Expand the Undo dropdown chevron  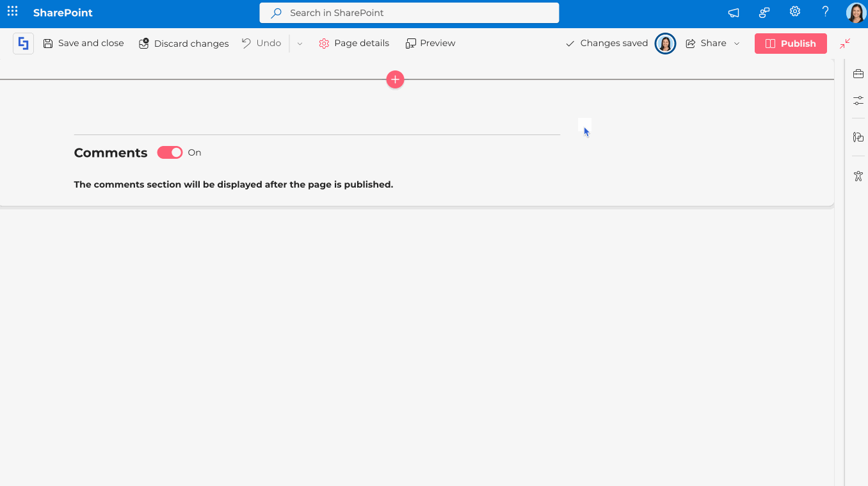click(298, 43)
